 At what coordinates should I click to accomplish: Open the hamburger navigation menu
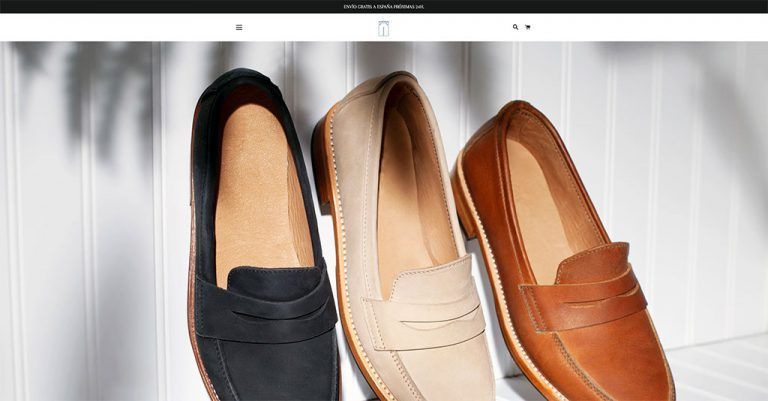point(239,27)
